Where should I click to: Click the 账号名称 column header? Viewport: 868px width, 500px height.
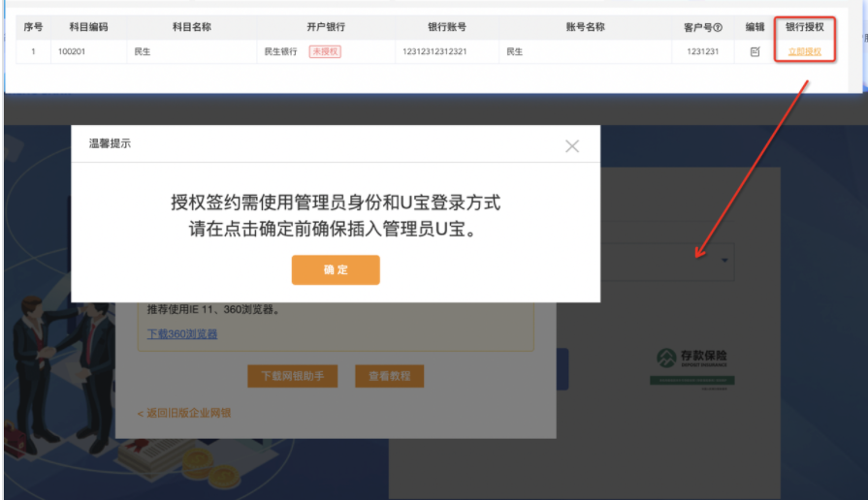pos(585,27)
